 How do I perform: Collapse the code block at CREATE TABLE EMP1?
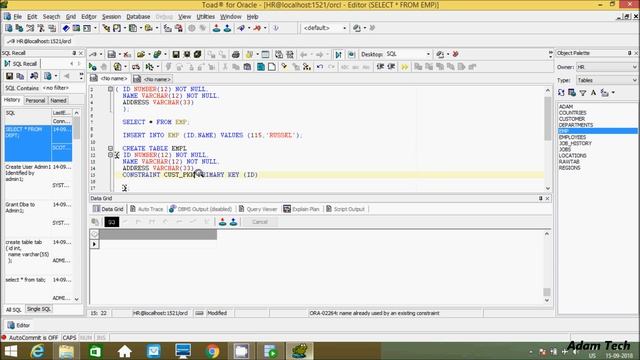point(110,149)
